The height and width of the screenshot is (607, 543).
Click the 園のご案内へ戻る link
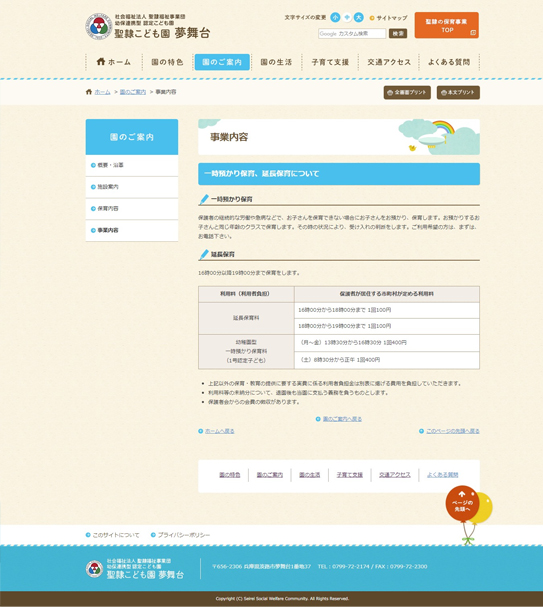point(339,419)
